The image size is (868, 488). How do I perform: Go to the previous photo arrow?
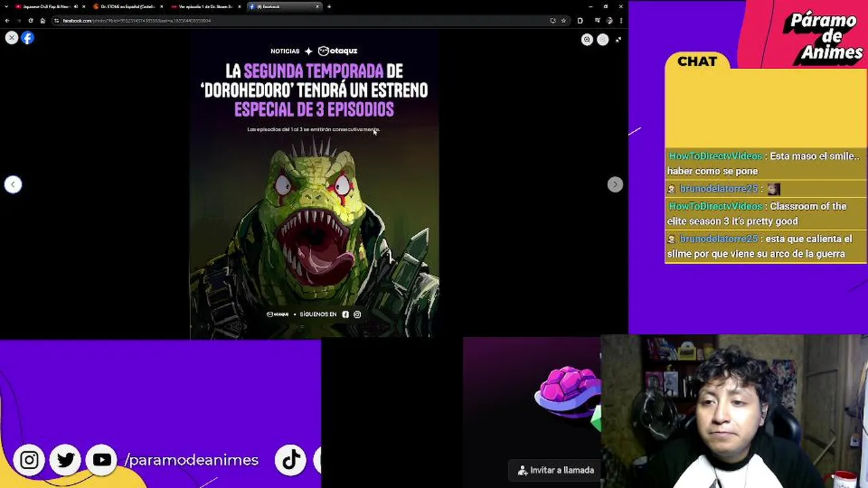[13, 184]
